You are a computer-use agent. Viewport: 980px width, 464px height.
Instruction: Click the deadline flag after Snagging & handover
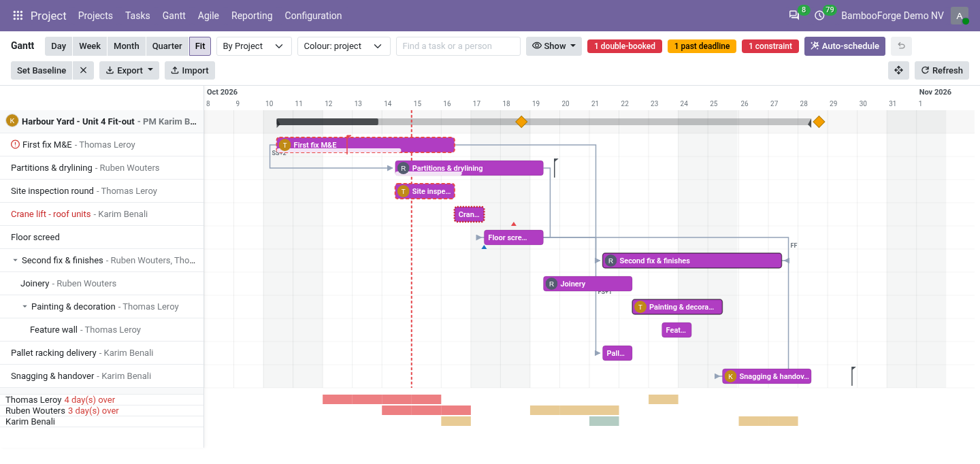[x=853, y=376]
